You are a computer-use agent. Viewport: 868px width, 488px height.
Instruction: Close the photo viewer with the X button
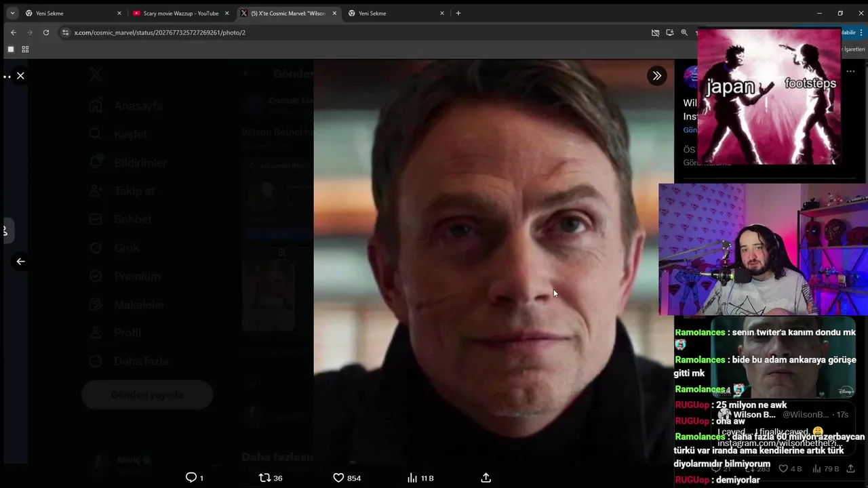20,76
